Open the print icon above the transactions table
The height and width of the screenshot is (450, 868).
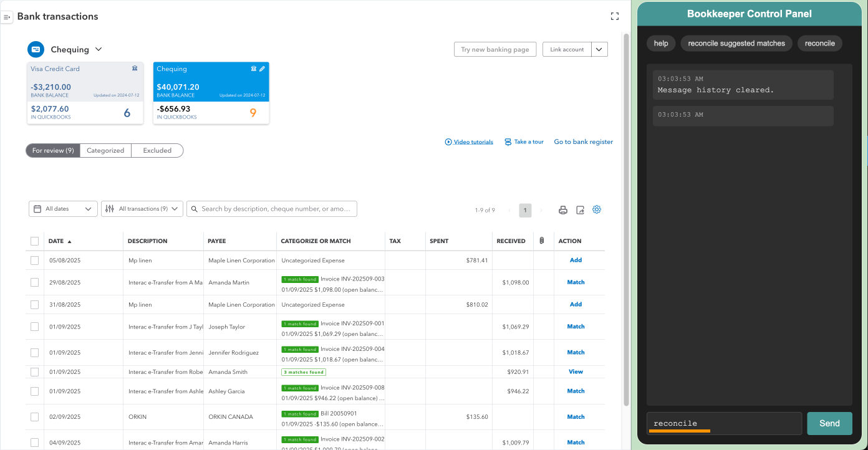563,210
